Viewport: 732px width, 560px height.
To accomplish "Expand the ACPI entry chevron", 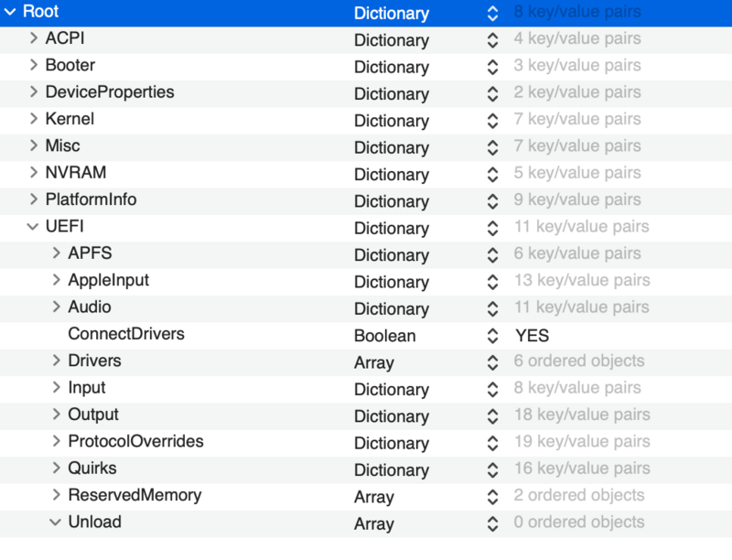I will [34, 39].
